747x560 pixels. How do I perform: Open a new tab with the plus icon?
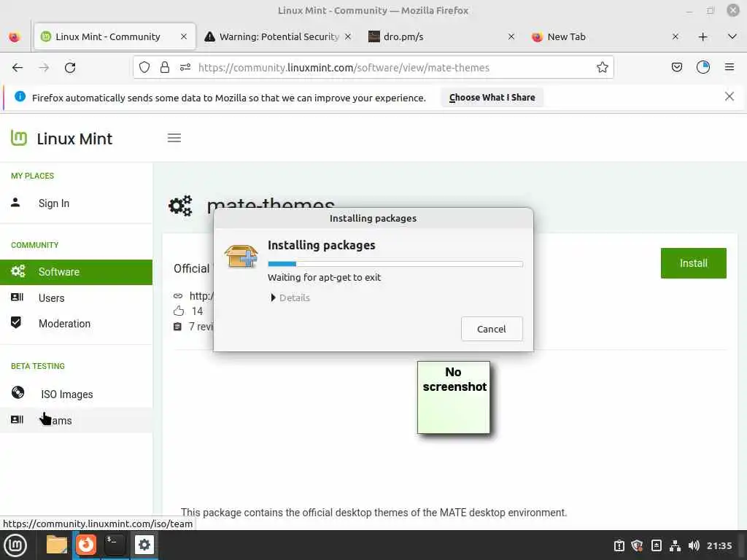click(703, 36)
